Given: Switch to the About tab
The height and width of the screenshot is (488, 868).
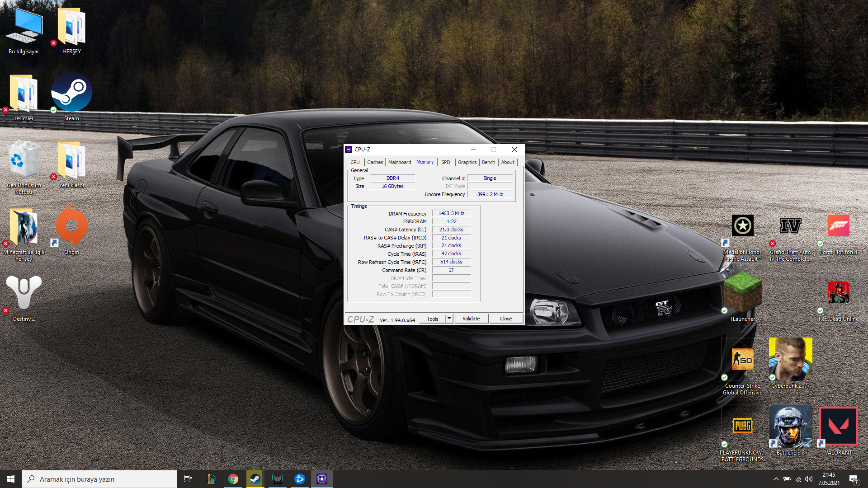Looking at the screenshot, I should [x=507, y=162].
